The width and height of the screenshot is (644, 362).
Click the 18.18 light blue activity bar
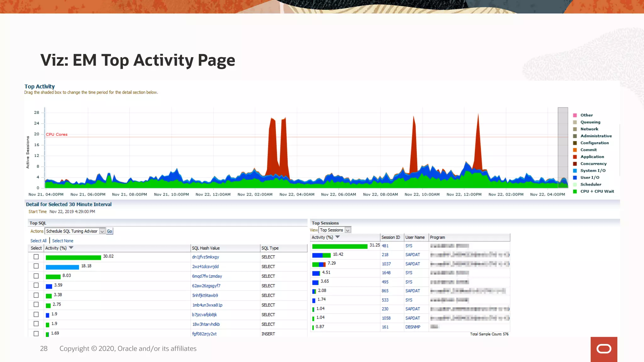[x=62, y=267]
